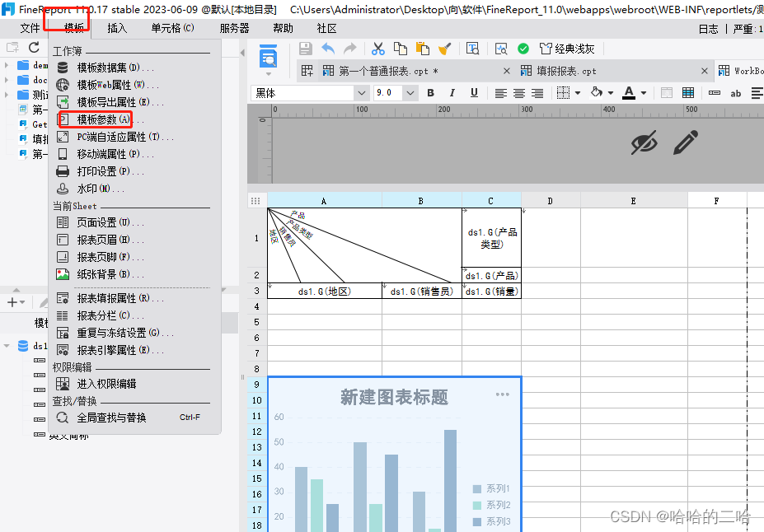Open the font size 9.0 dropdown

(409, 92)
